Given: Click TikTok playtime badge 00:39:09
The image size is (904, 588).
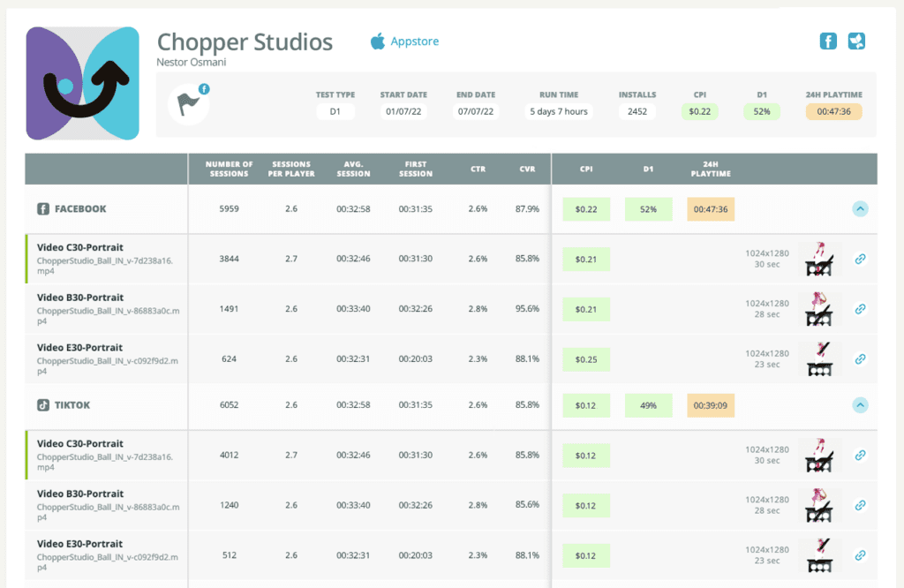Looking at the screenshot, I should pos(711,405).
